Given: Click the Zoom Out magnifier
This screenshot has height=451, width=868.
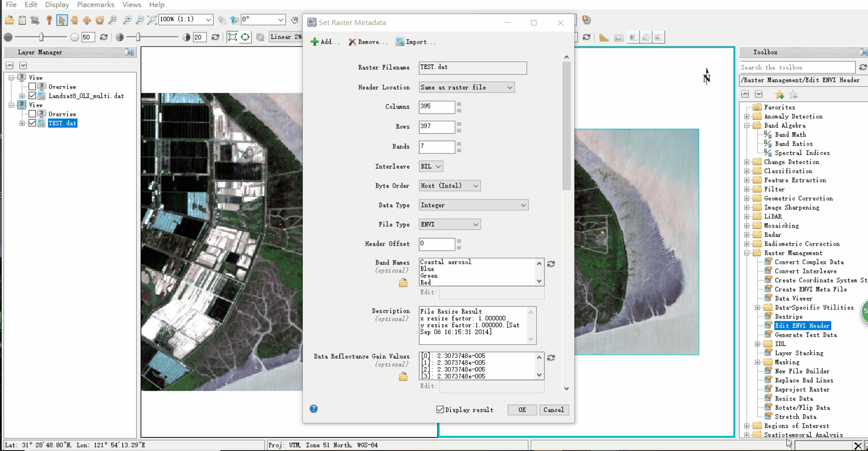Looking at the screenshot, I should coord(140,20).
